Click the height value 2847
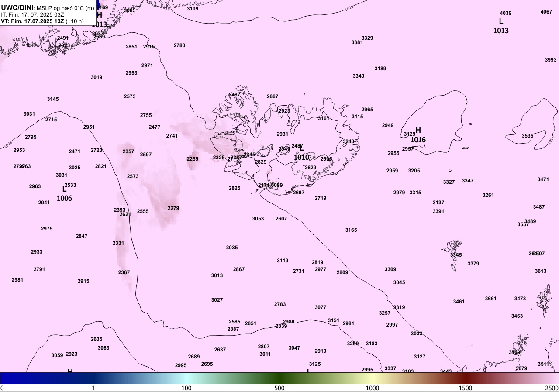 coord(82,236)
